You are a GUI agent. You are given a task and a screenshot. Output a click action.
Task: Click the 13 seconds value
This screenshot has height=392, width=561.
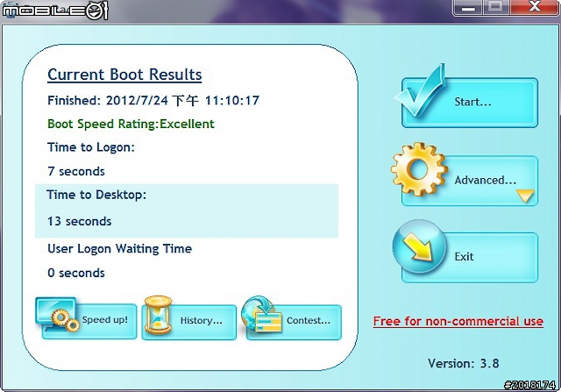pos(80,221)
